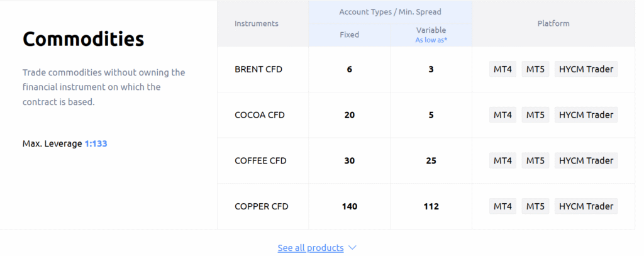Choose HYCM Trader for COFFEE CFD

pyautogui.click(x=586, y=160)
